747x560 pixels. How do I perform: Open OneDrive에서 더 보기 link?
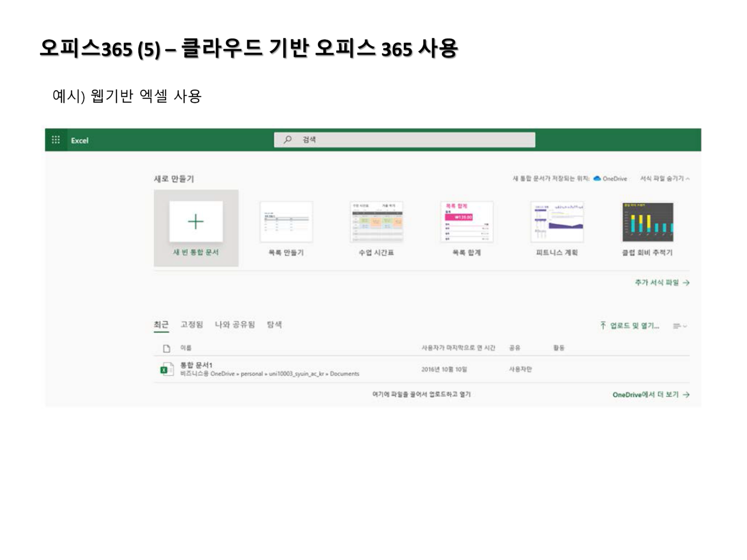coord(651,395)
